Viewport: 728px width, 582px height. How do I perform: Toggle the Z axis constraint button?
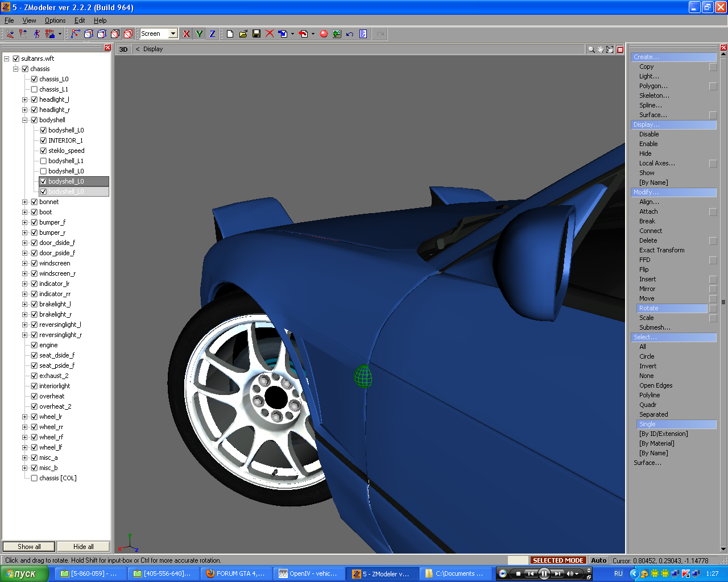212,34
